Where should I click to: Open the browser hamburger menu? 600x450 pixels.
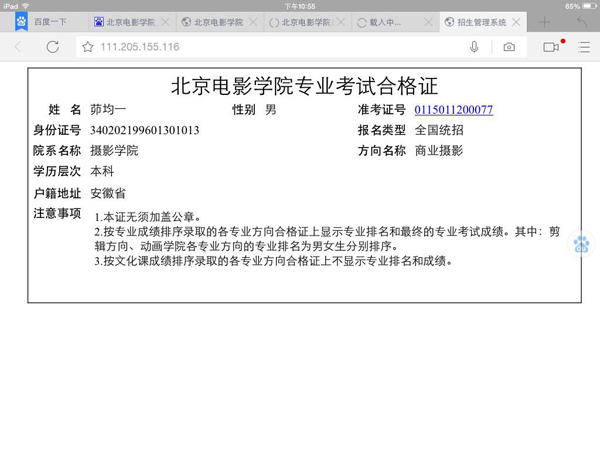(x=584, y=47)
